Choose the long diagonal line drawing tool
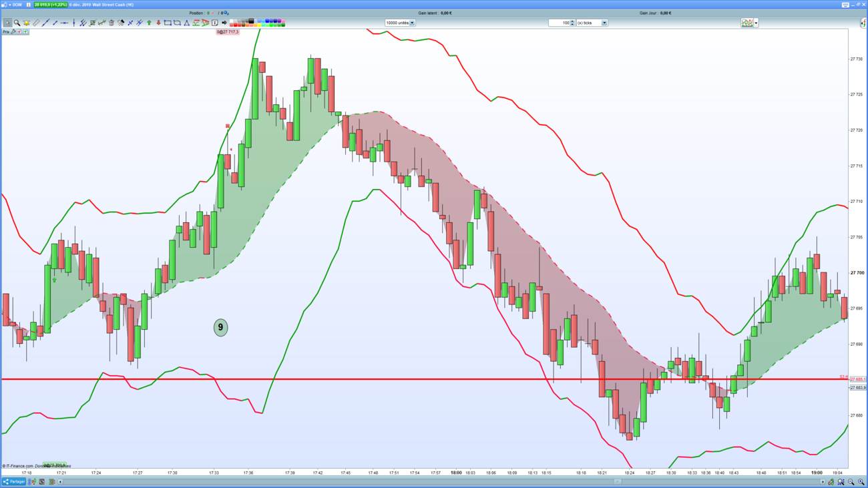The width and height of the screenshot is (868, 488). pyautogui.click(x=45, y=23)
